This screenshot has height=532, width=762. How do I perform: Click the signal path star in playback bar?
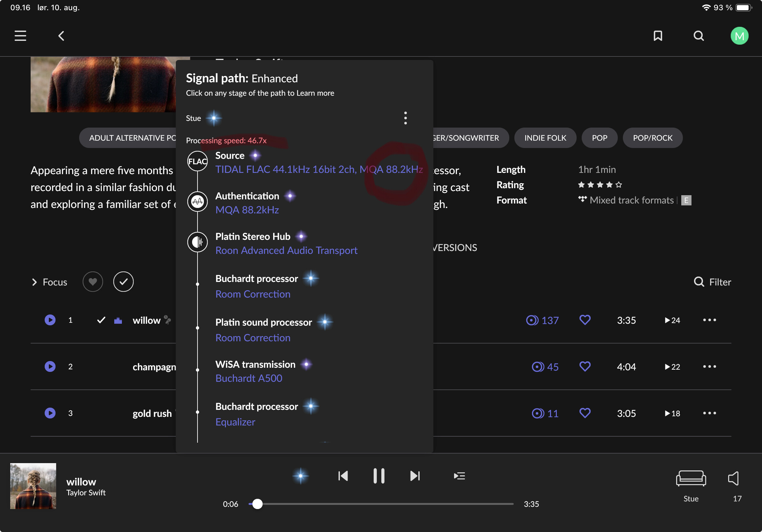click(x=301, y=476)
